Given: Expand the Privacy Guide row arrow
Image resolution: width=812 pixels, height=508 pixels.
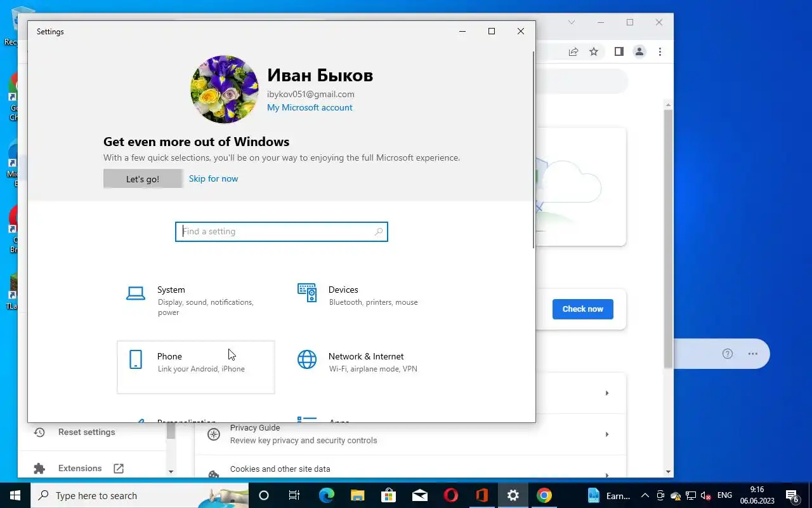Looking at the screenshot, I should 607,434.
